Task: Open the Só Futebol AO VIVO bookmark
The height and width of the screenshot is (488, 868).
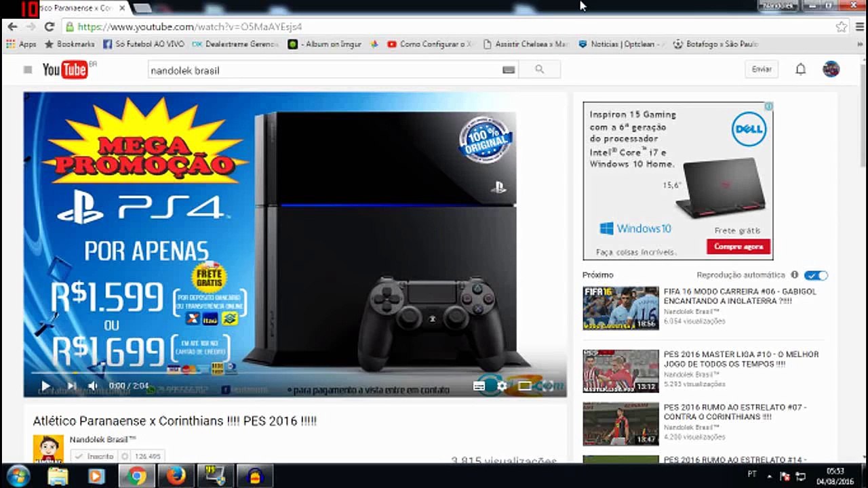Action: pos(144,44)
